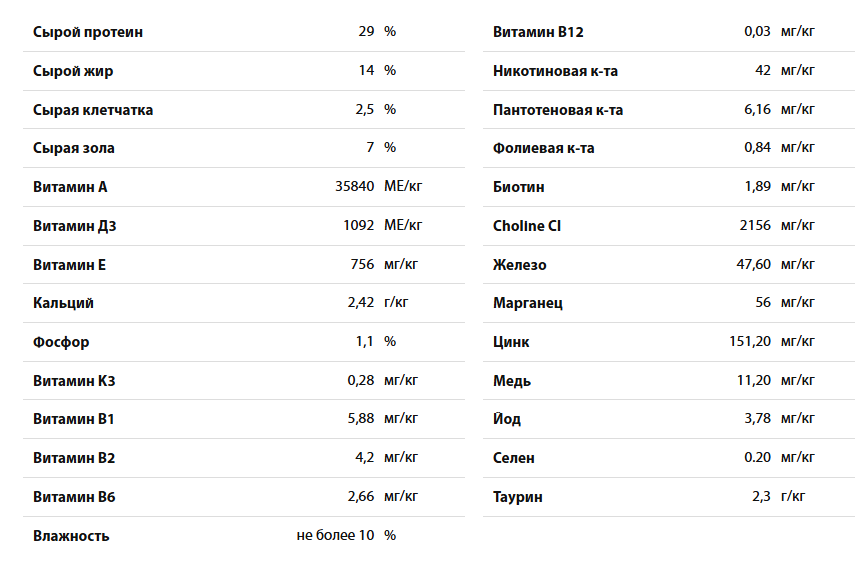Click the Витамин А value 35840

pyautogui.click(x=354, y=186)
